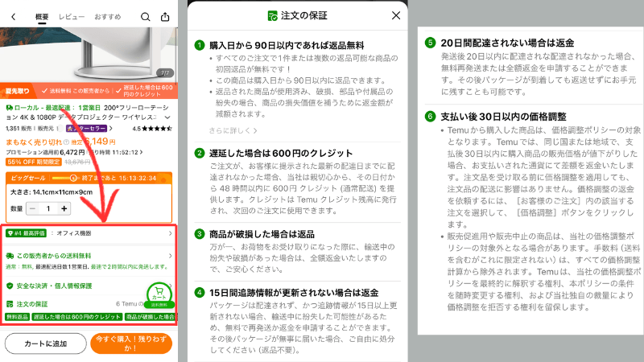The width and height of the screenshot is (644, 362).
Task: Click the struck-through 13,676円 original price
Action: pyautogui.click(x=77, y=162)
